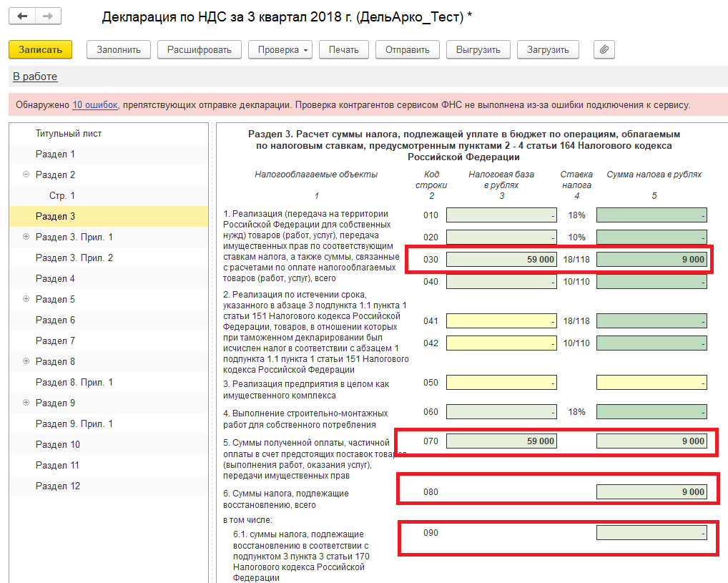The height and width of the screenshot is (583, 728).
Task: Collapse the Раздел 2 tree node
Action: (26, 175)
